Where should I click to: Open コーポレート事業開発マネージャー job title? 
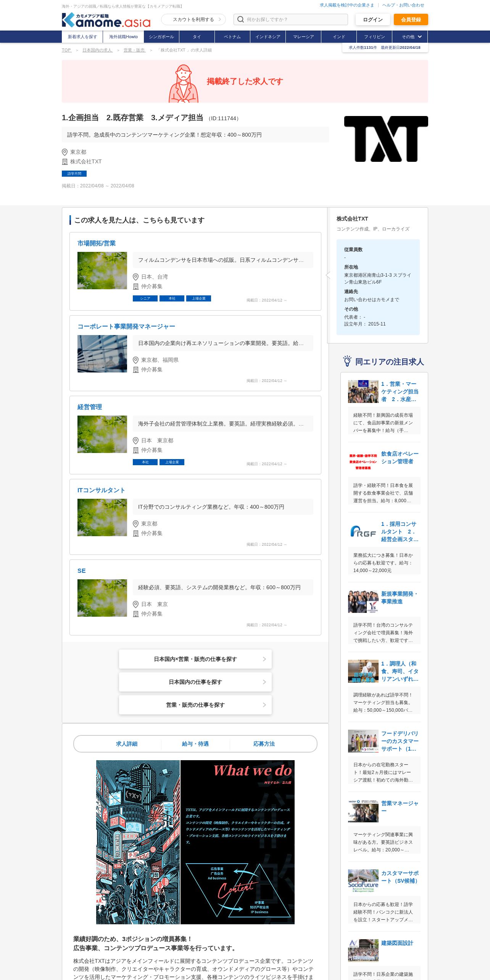coord(126,326)
